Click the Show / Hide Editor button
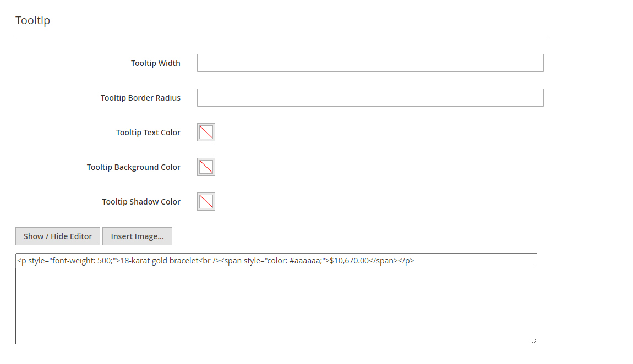Screen dimensions: 633x364 click(x=58, y=236)
